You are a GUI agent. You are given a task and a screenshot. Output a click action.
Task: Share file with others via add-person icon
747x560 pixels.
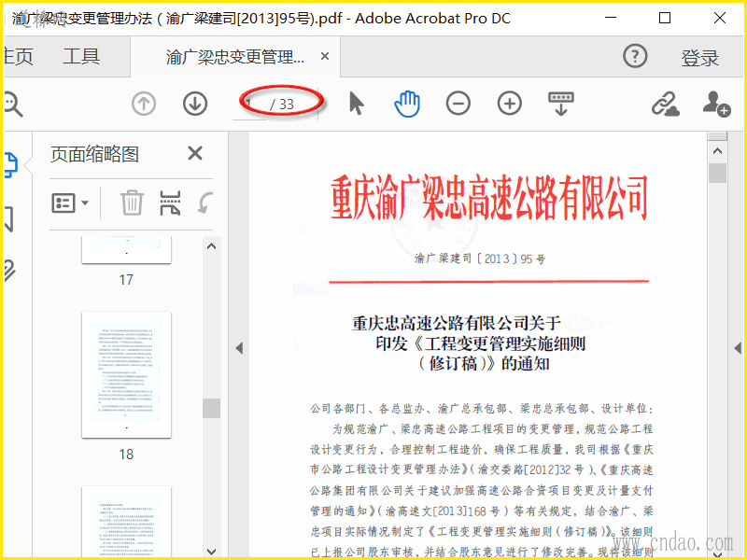coord(716,104)
